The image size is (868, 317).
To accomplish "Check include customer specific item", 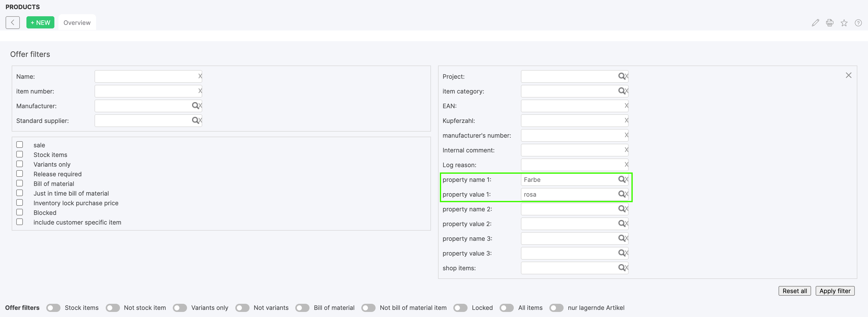I will (x=20, y=222).
